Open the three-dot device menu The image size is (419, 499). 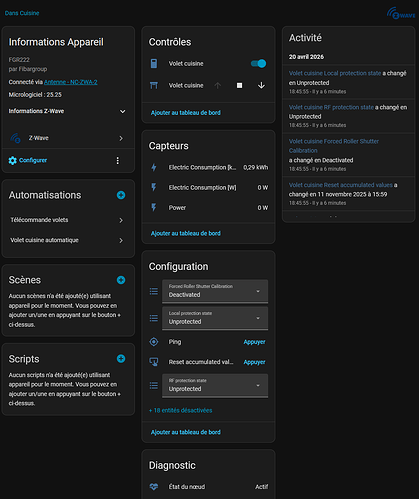coord(118,161)
